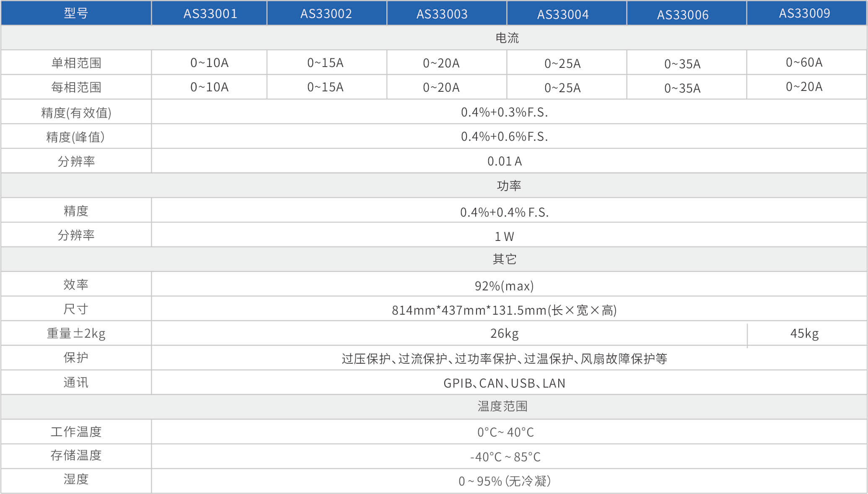Image resolution: width=868 pixels, height=494 pixels.
Task: Select the 温度范围 section heading
Action: point(503,406)
